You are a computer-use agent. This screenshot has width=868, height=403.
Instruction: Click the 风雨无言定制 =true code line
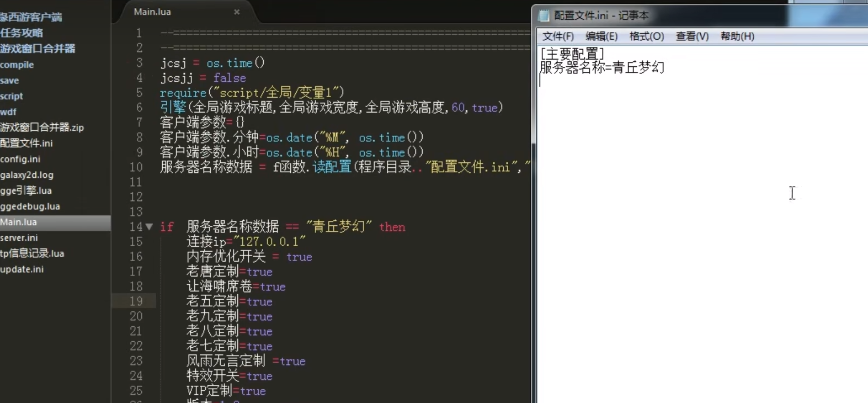pos(246,361)
